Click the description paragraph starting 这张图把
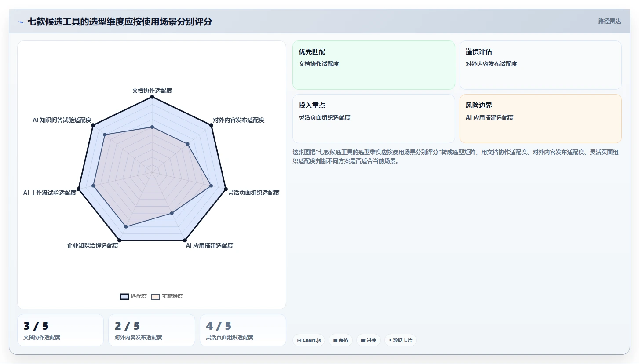The width and height of the screenshot is (639, 364). click(x=456, y=157)
